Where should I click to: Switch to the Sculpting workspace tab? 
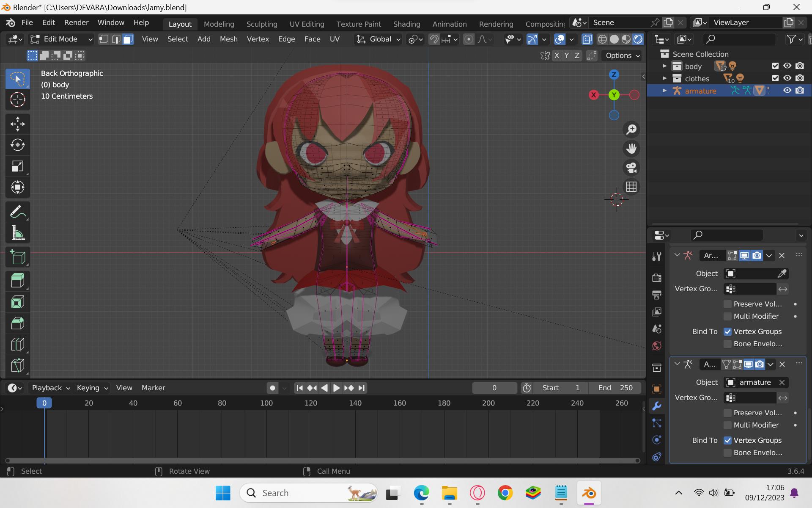point(261,23)
